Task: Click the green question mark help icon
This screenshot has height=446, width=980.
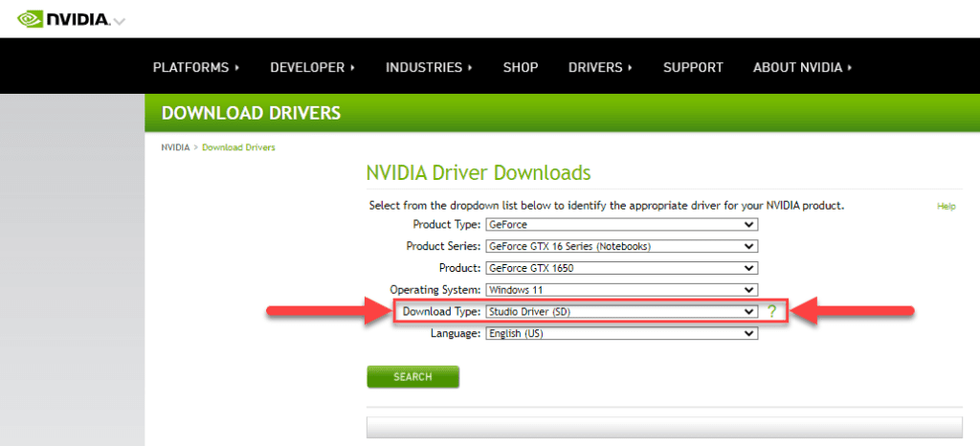Action: [x=772, y=311]
